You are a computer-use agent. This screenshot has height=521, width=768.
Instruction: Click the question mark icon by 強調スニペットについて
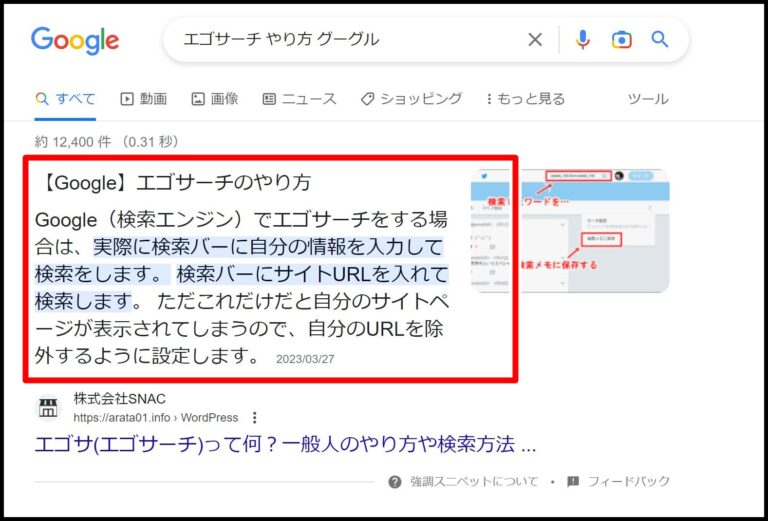(395, 482)
